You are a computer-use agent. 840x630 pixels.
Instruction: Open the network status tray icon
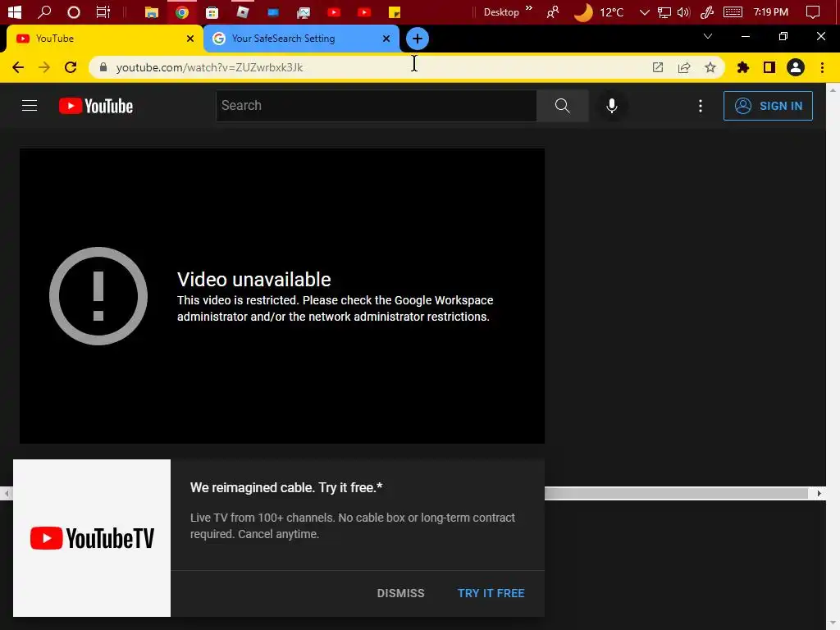tap(664, 11)
